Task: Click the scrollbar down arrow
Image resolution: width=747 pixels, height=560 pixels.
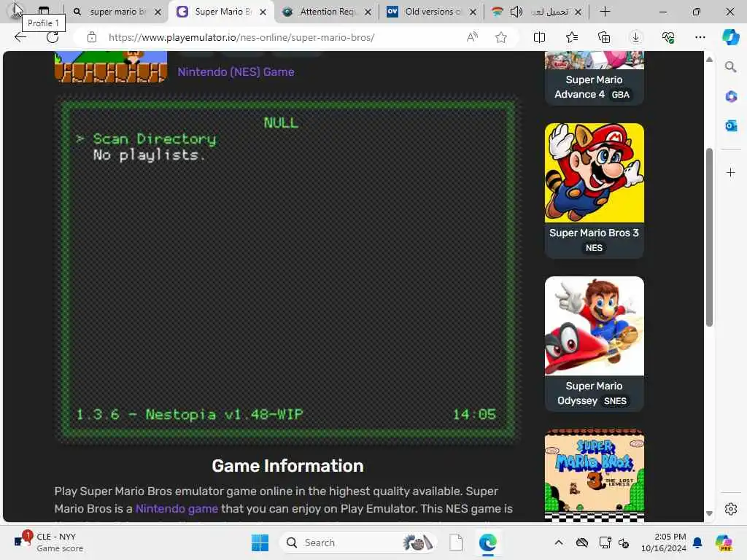Action: (x=709, y=513)
